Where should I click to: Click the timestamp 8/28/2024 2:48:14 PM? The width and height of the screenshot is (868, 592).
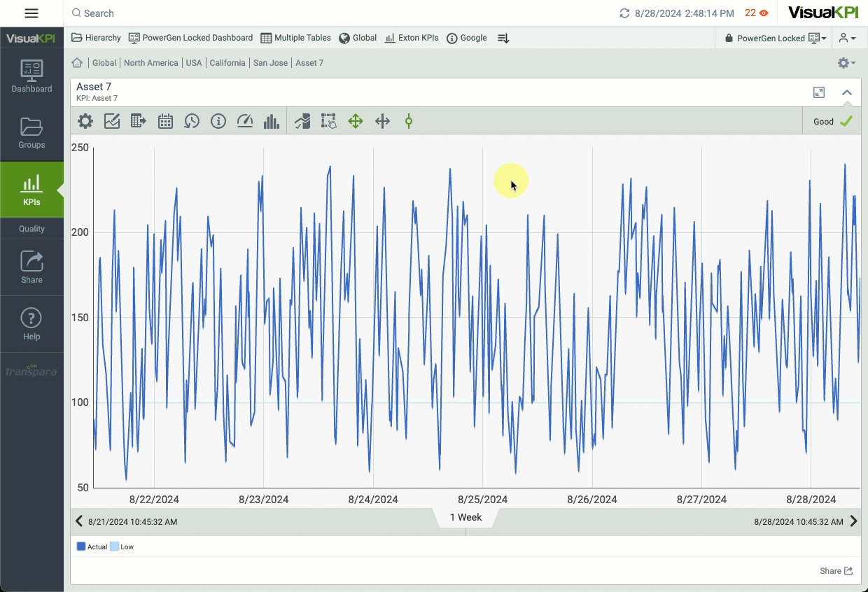685,13
